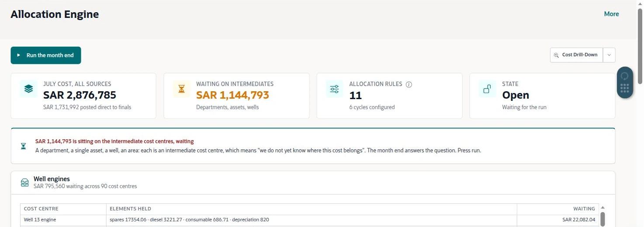Click the hourglass icon on Waiting on Intermediates card
This screenshot has width=644, height=227.
click(182, 89)
